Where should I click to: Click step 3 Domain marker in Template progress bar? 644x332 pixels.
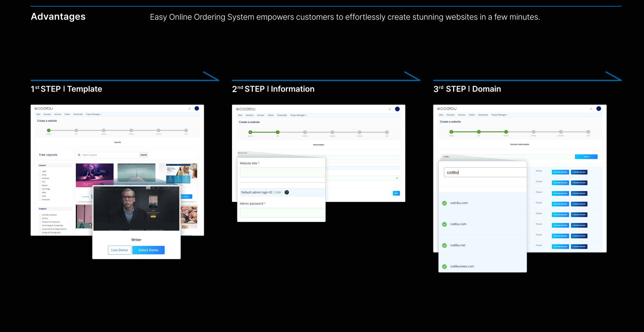104,130
